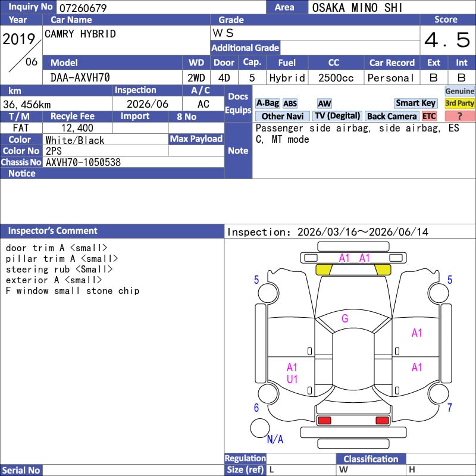The image size is (476, 476).
Task: Click the right red taillight on diagram
Action: [x=383, y=421]
